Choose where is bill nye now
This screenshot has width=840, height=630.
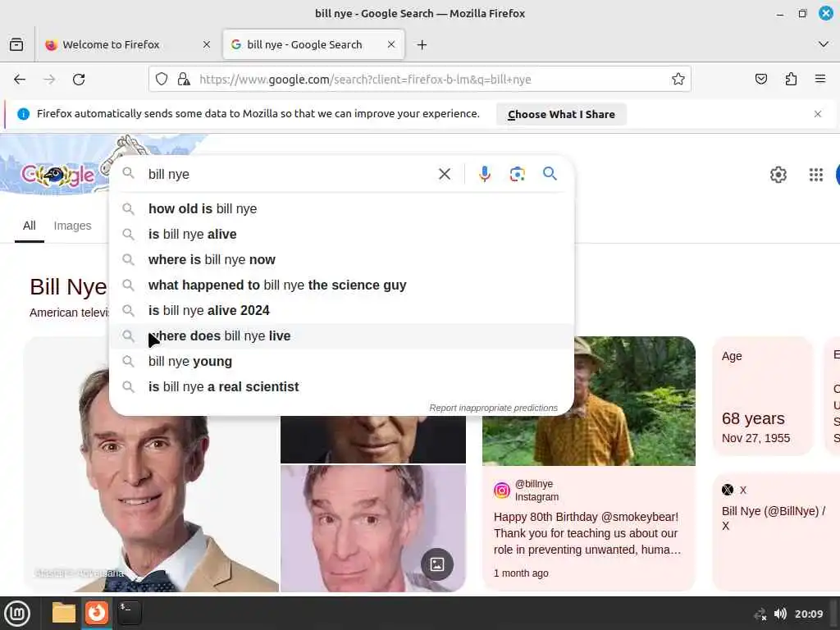(341, 260)
